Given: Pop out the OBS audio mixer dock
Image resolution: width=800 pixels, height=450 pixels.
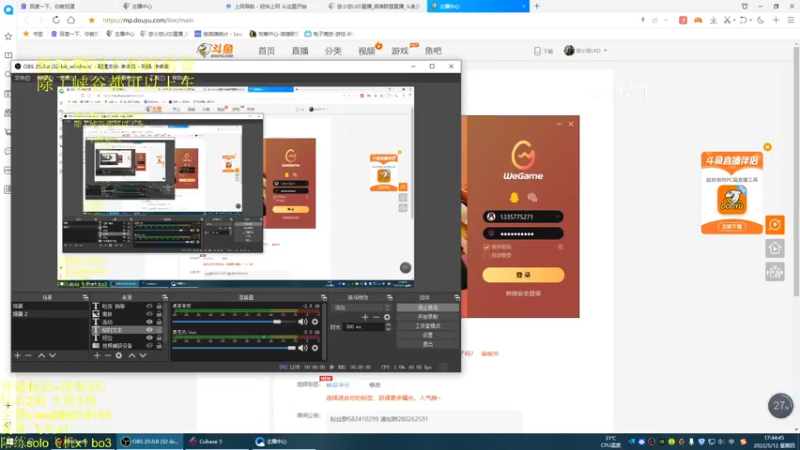Looking at the screenshot, I should click(323, 297).
